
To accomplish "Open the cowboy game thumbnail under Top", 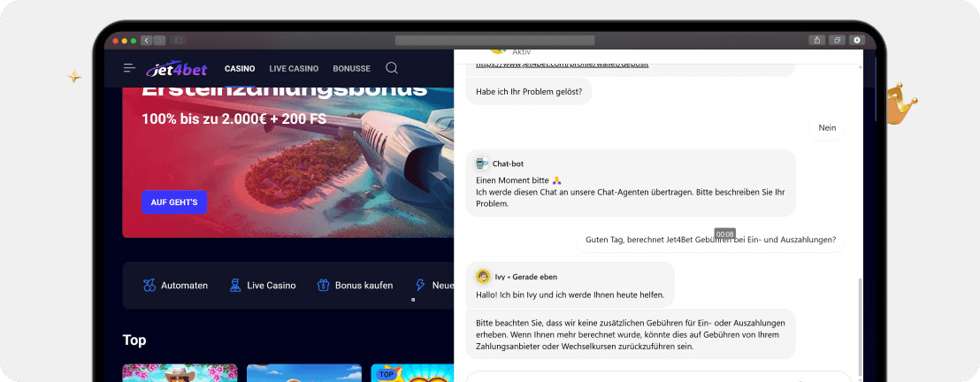I will click(180, 372).
